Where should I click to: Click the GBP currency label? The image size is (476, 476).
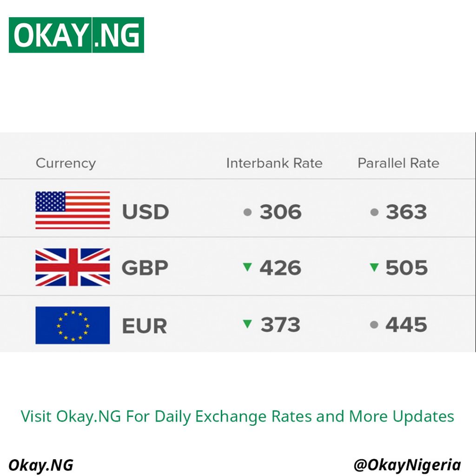coord(145,268)
